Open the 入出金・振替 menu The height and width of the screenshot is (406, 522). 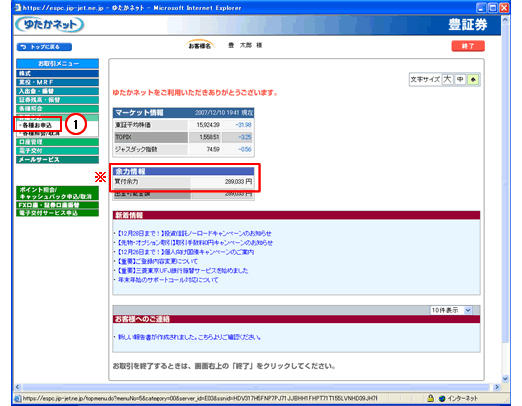pyautogui.click(x=57, y=91)
